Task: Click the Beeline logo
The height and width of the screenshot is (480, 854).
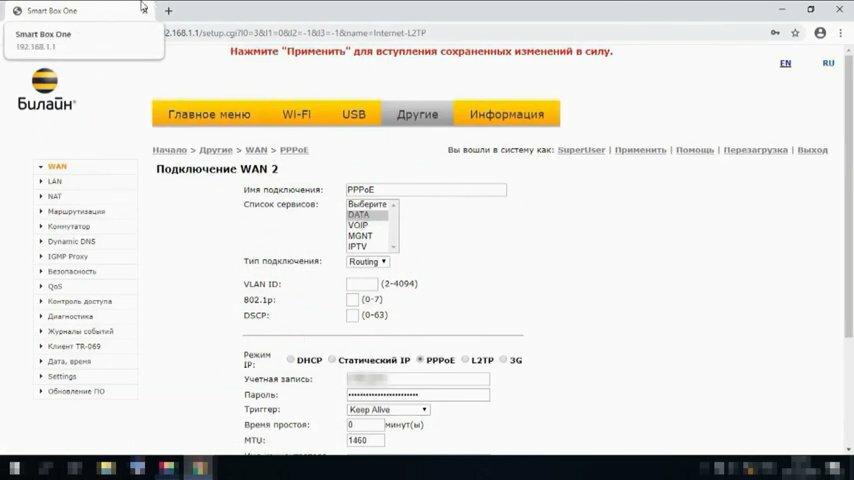Action: (46, 90)
